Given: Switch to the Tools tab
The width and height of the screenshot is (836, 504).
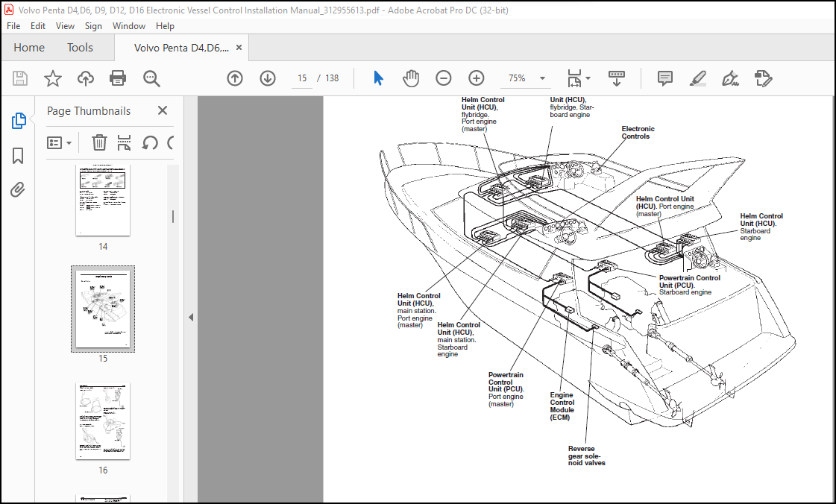Looking at the screenshot, I should tap(80, 48).
